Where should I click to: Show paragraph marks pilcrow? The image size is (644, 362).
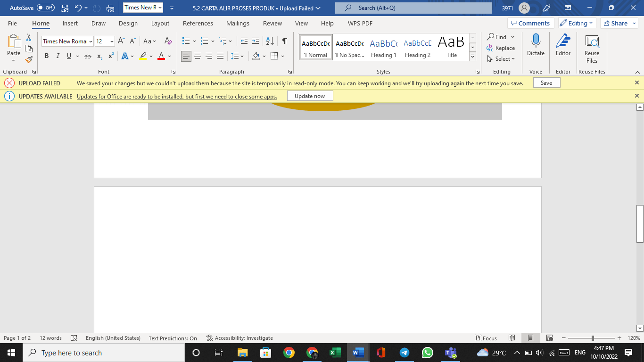(x=285, y=41)
